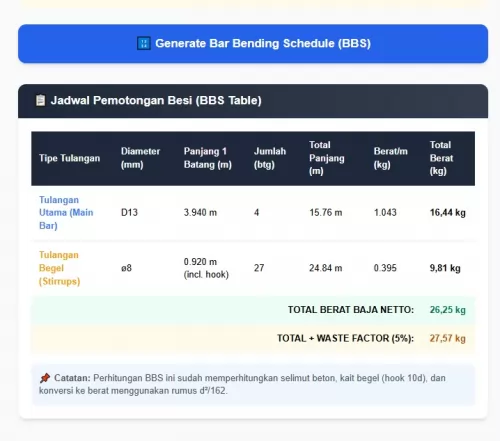500x441 pixels.
Task: Click the '27,57 kg' waste factor total
Action: (447, 339)
